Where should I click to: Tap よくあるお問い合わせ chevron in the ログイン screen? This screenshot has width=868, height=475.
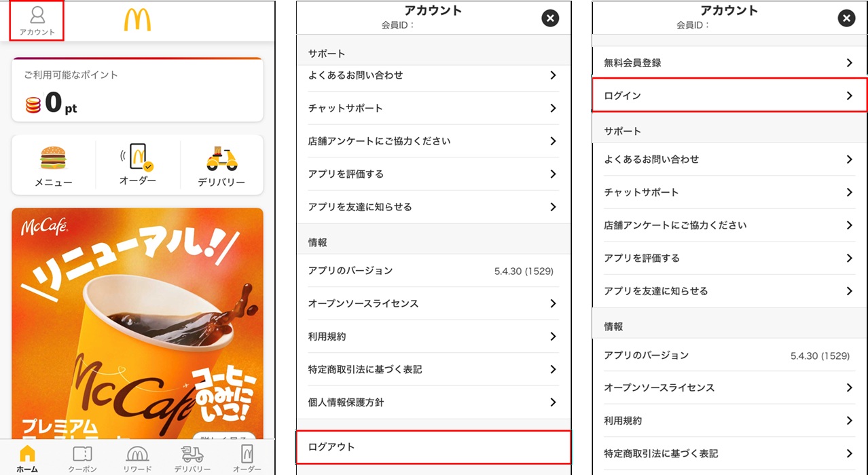click(x=849, y=159)
